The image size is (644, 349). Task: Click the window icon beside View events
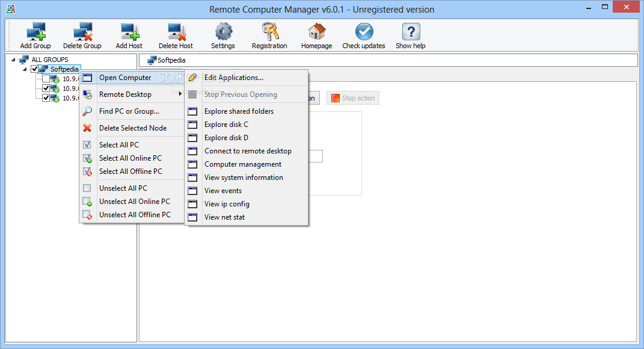click(x=192, y=191)
